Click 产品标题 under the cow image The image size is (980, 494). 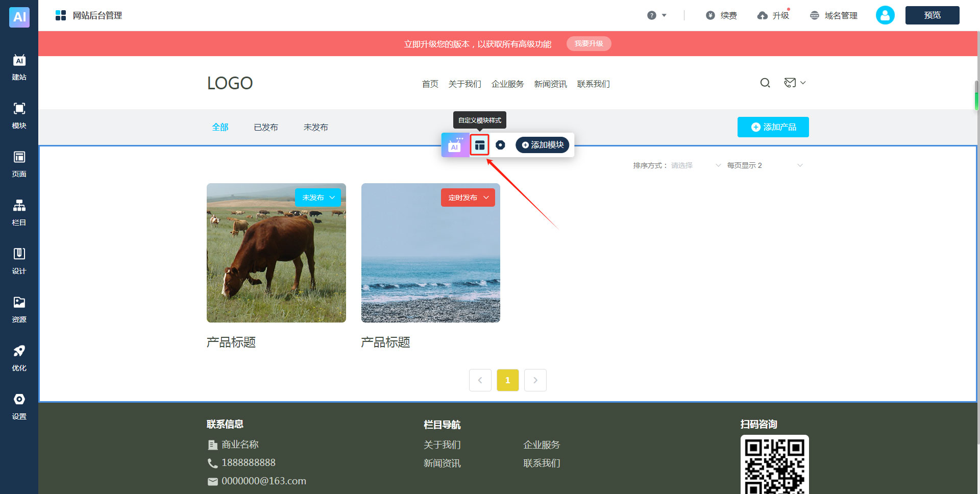(231, 342)
